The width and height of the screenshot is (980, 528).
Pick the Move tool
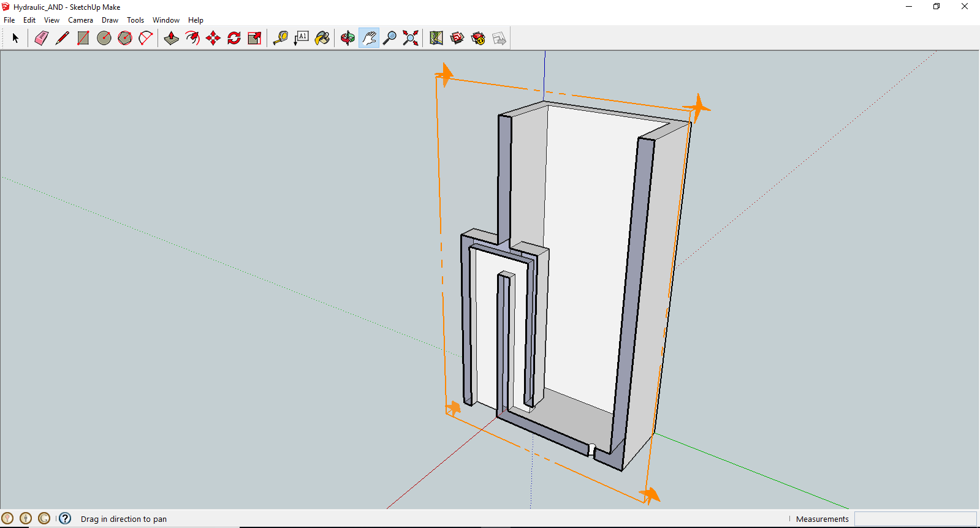click(213, 38)
